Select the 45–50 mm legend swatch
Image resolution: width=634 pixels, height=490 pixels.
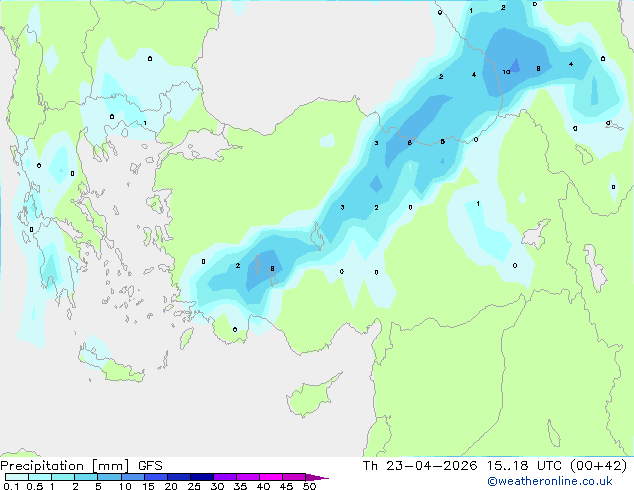294,477
